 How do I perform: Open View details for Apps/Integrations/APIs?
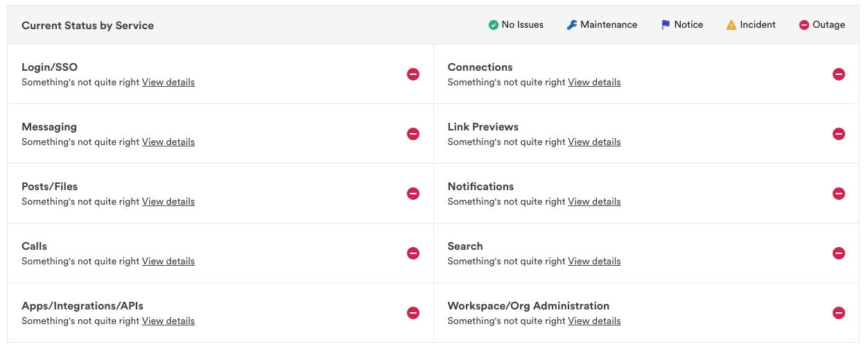click(x=168, y=321)
